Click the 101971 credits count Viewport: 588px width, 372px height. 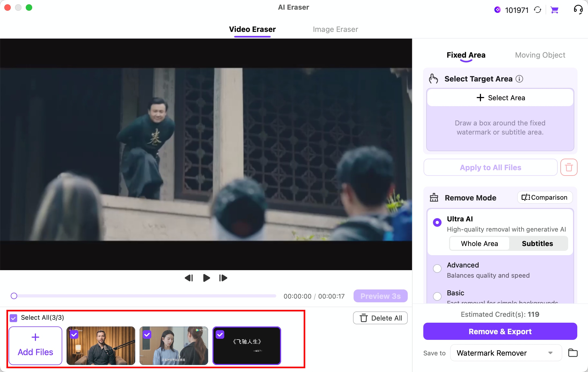517,10
